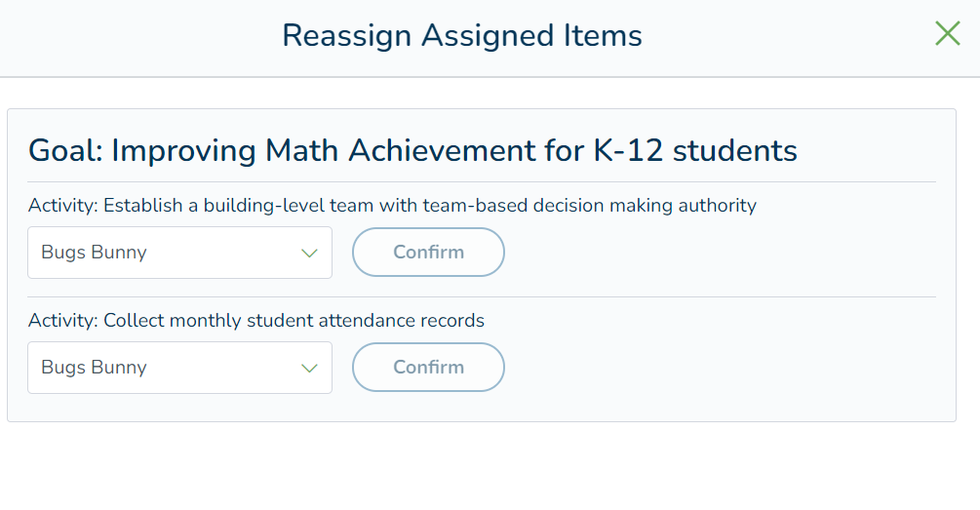Click the chevron arrow for the attendance records assignee
Screen dimensions: 980x510
pyautogui.click(x=310, y=369)
